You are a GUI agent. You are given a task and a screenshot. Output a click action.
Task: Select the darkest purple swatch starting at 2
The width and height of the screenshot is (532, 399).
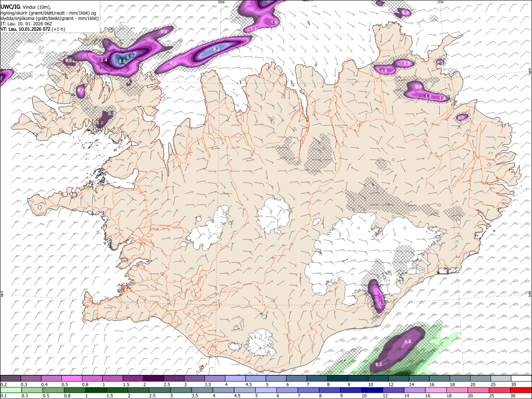(x=153, y=379)
